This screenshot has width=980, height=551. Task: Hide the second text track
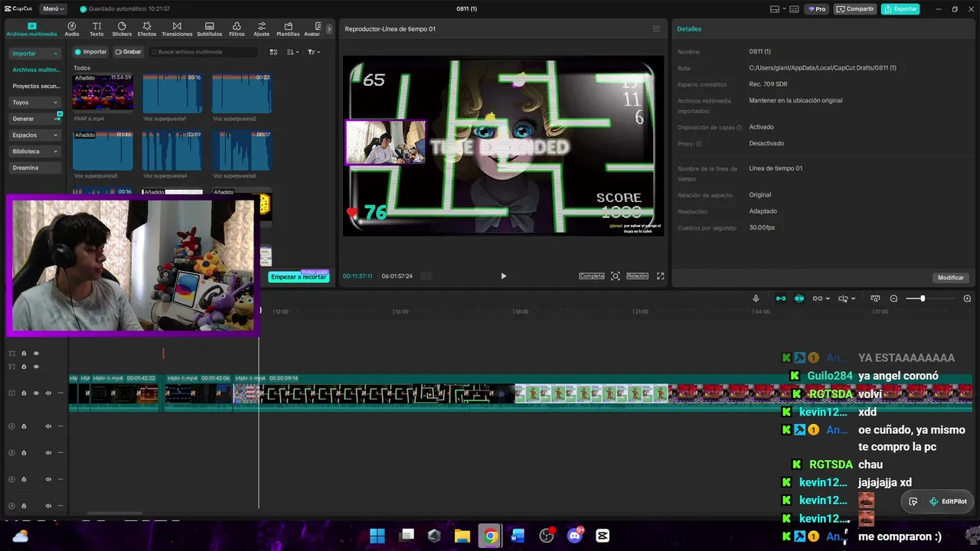pos(36,367)
